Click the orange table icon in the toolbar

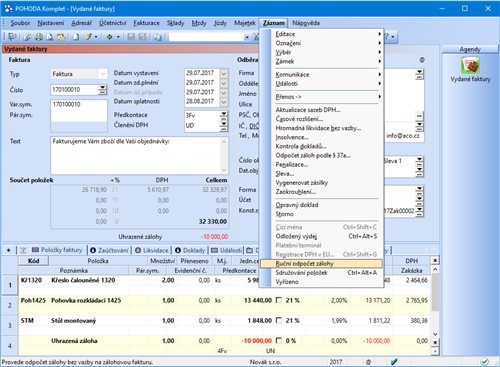(61, 37)
